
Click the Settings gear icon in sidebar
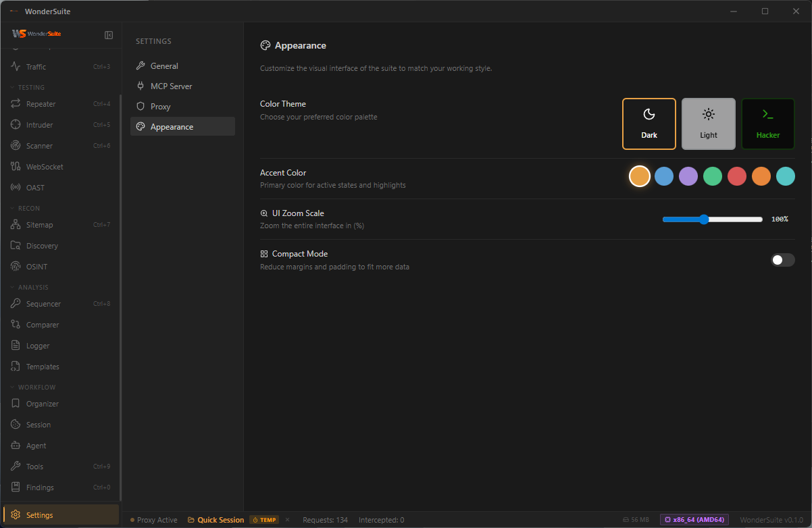click(16, 515)
